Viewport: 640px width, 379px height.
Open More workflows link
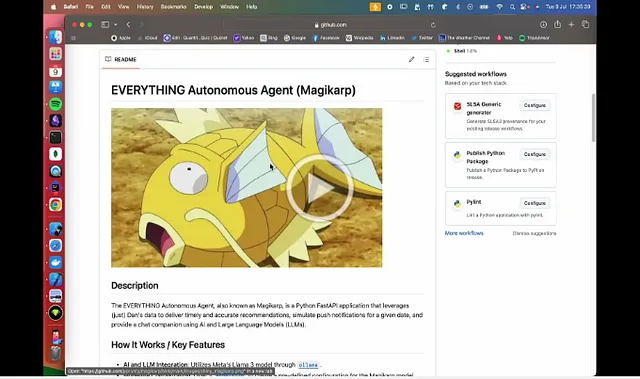pyautogui.click(x=464, y=233)
